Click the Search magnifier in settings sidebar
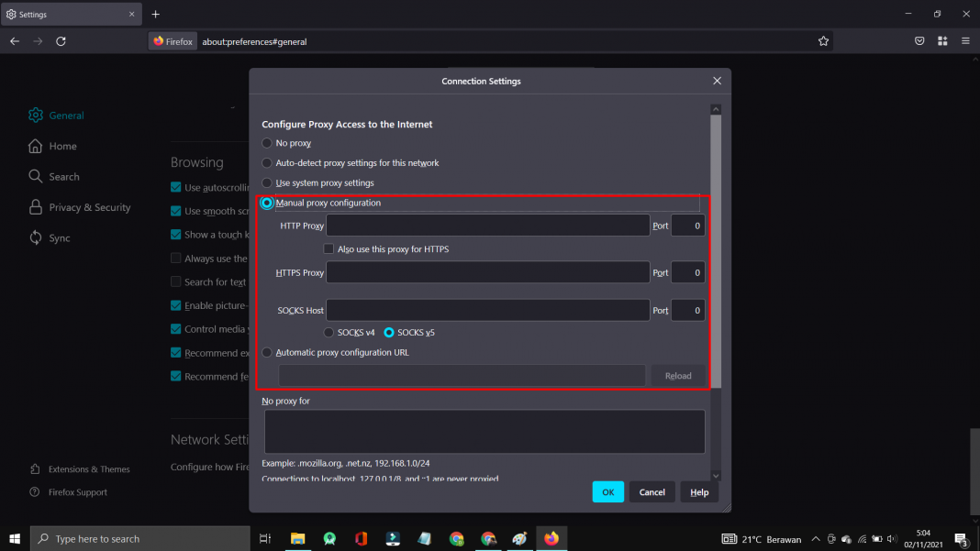980x551 pixels. (35, 176)
